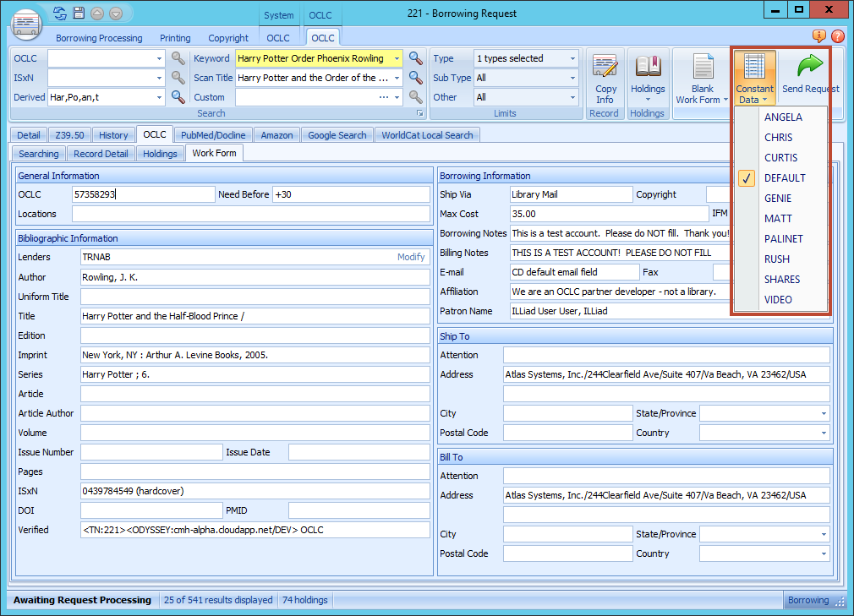854x616 pixels.
Task: Click the orange info balloon icon
Action: point(818,37)
